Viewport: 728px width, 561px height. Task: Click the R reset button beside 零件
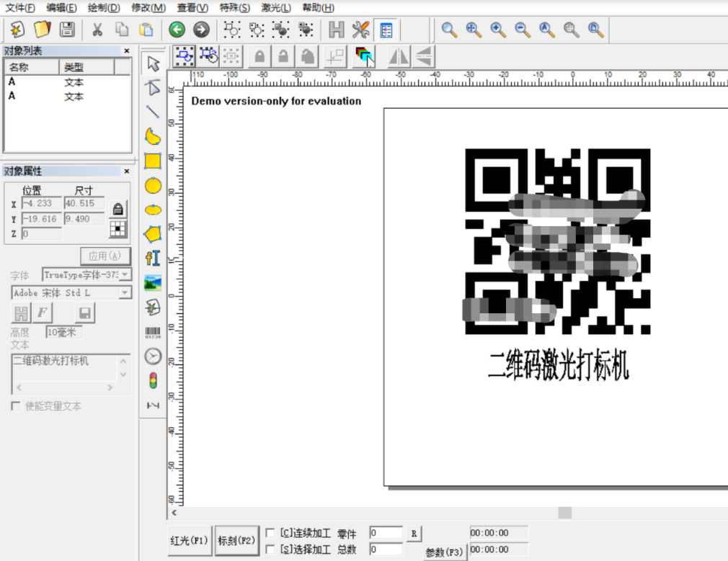pos(414,534)
